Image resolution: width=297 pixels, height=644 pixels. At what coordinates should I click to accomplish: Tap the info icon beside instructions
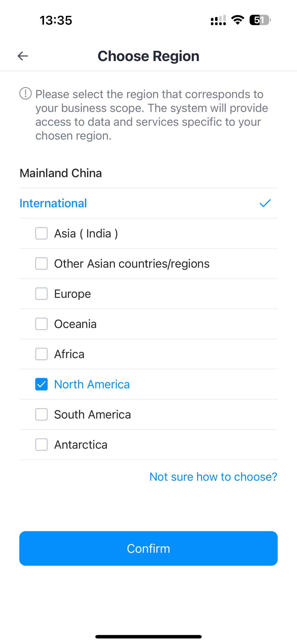point(26,94)
